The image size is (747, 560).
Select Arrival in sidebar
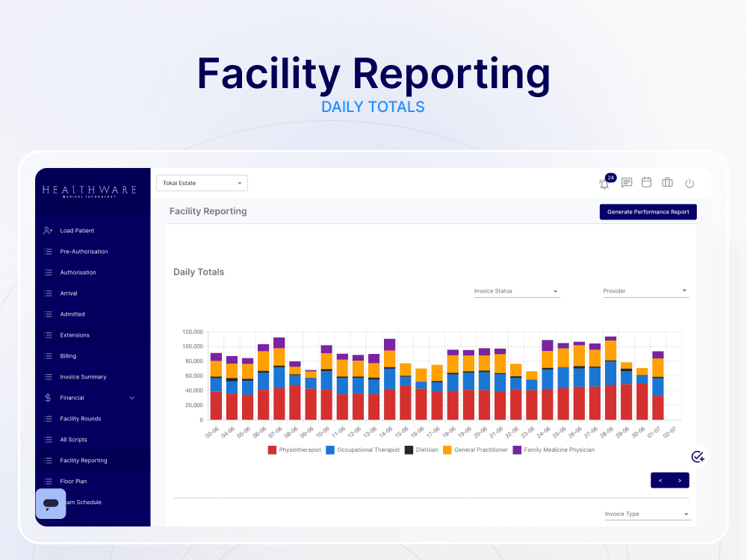tap(69, 293)
